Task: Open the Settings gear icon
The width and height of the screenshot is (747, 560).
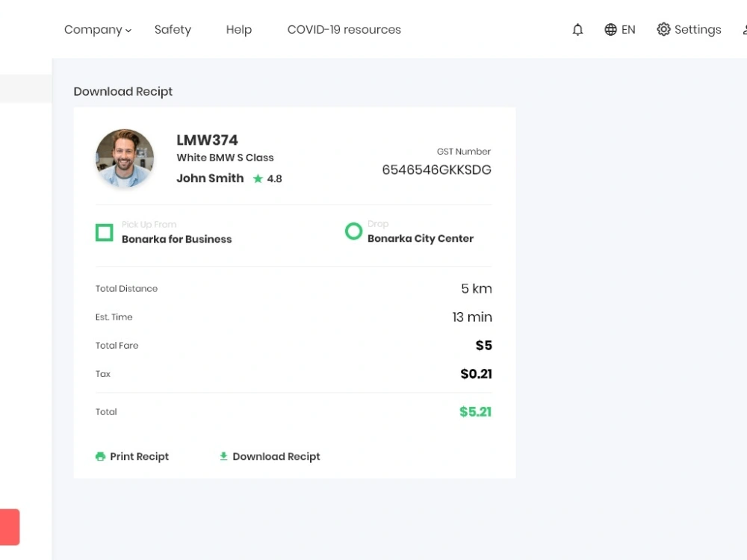Action: pos(663,30)
